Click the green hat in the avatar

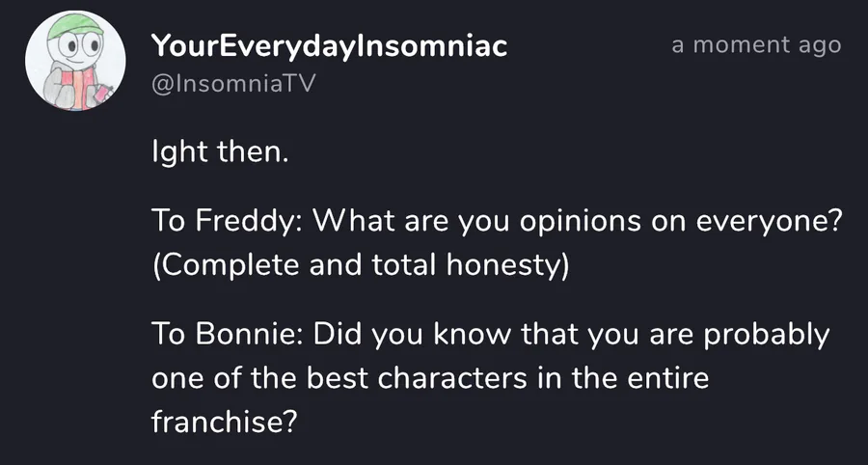[74, 25]
